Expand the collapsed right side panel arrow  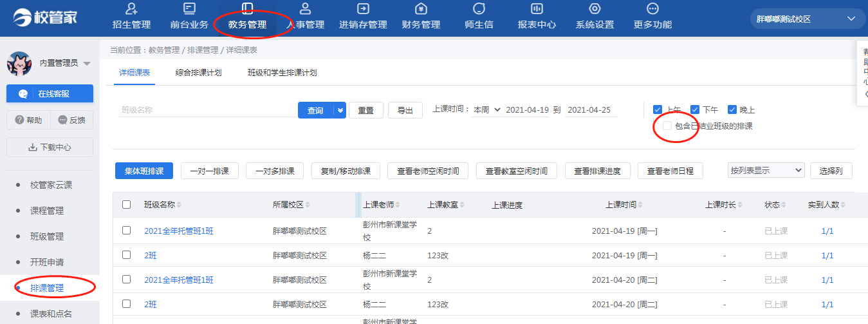pyautogui.click(x=865, y=94)
